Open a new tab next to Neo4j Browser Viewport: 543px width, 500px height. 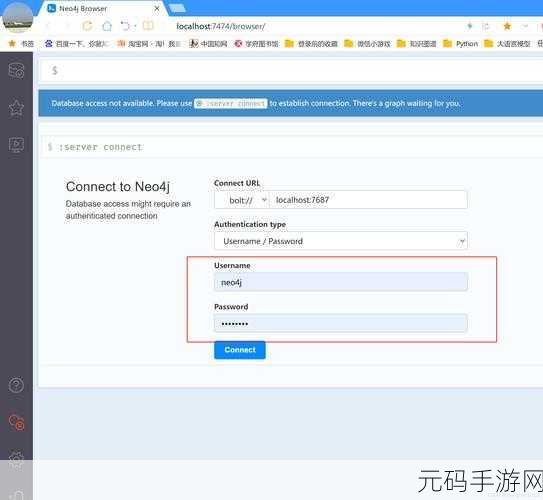coord(178,8)
